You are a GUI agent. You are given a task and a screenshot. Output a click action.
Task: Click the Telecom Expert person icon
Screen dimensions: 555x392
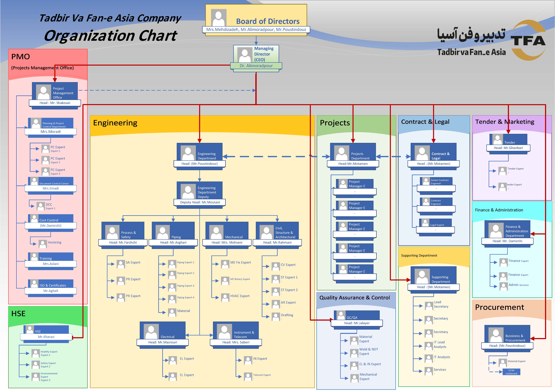click(248, 377)
